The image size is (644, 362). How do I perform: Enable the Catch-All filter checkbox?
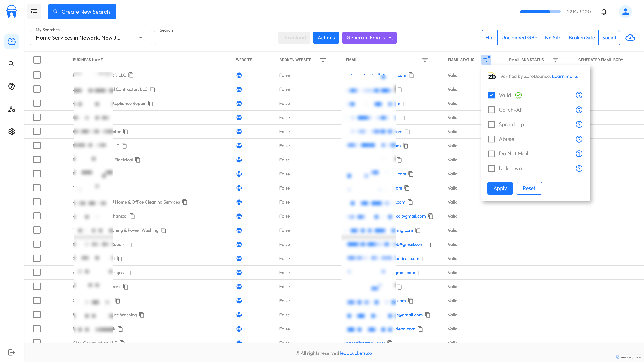coord(491,110)
